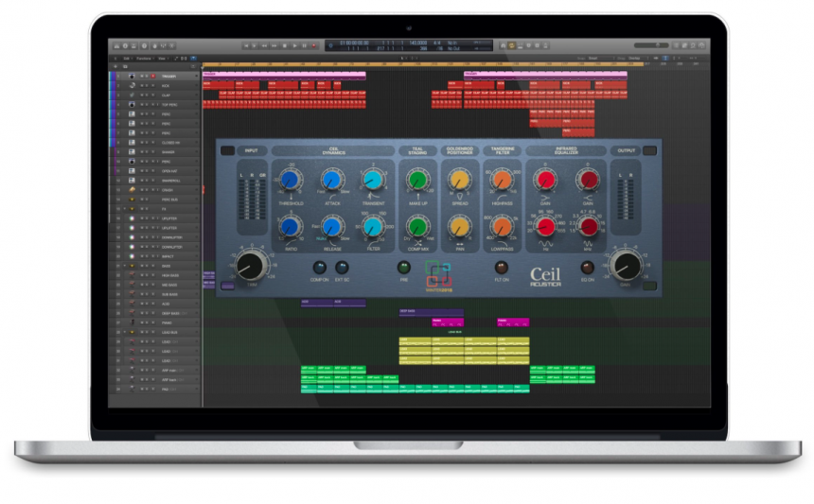Open the Browsers media icon

[701, 45]
